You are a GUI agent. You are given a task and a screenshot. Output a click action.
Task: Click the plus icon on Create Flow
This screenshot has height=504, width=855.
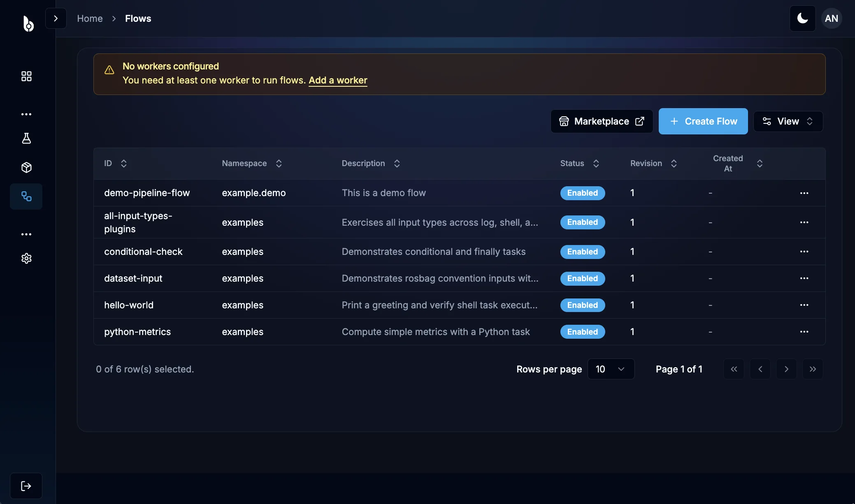[x=674, y=121]
